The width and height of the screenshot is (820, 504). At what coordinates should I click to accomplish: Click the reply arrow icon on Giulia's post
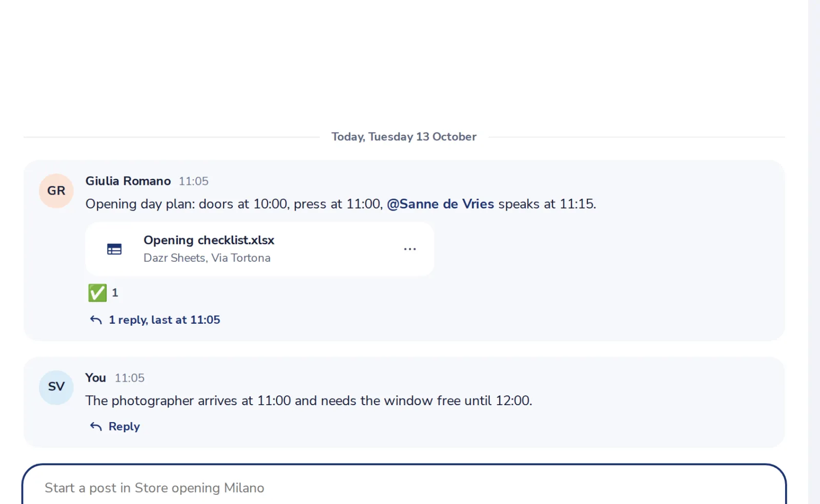coord(96,320)
